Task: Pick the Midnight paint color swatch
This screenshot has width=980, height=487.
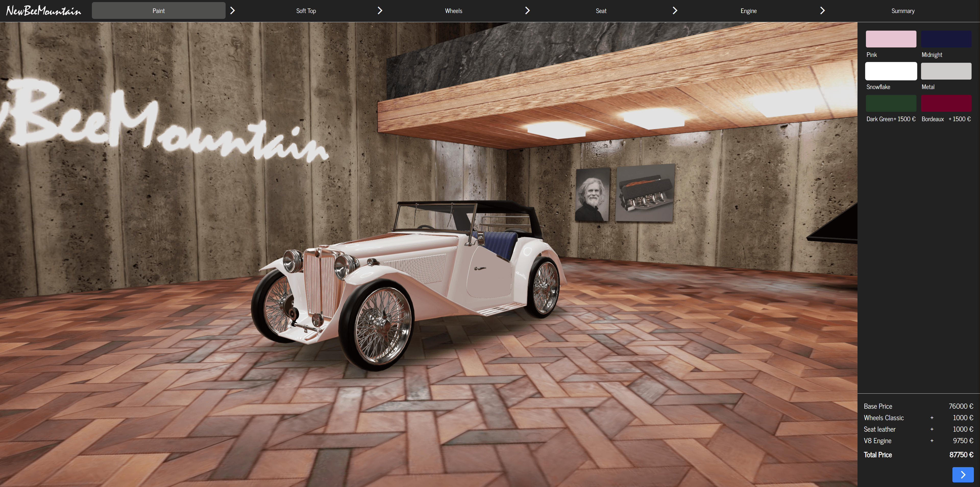Action: pos(946,39)
